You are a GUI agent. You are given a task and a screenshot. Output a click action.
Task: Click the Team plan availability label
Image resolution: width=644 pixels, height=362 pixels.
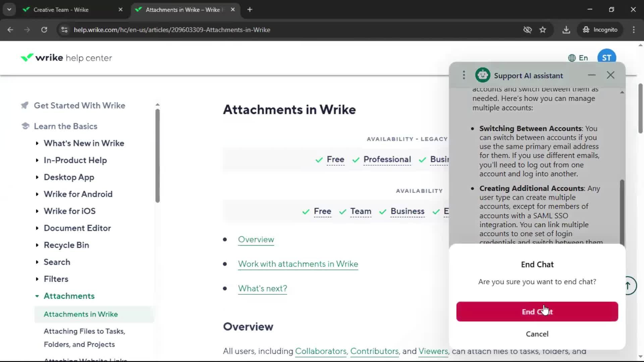[361, 212]
